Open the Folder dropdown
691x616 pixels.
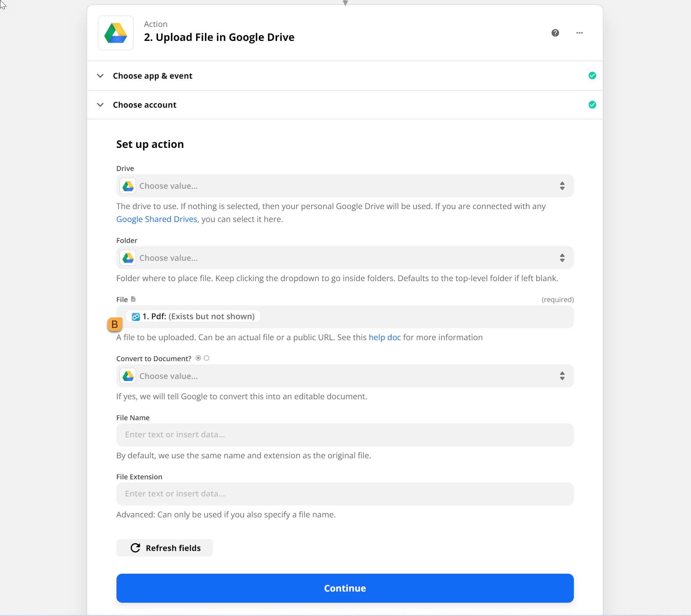click(344, 258)
